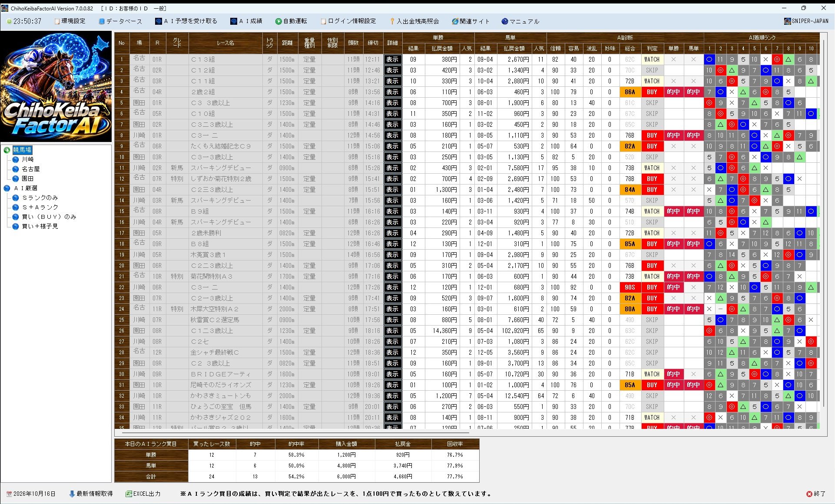This screenshot has height=504, width=835.
Task: Start 自動運転 auto mode
Action: click(291, 21)
